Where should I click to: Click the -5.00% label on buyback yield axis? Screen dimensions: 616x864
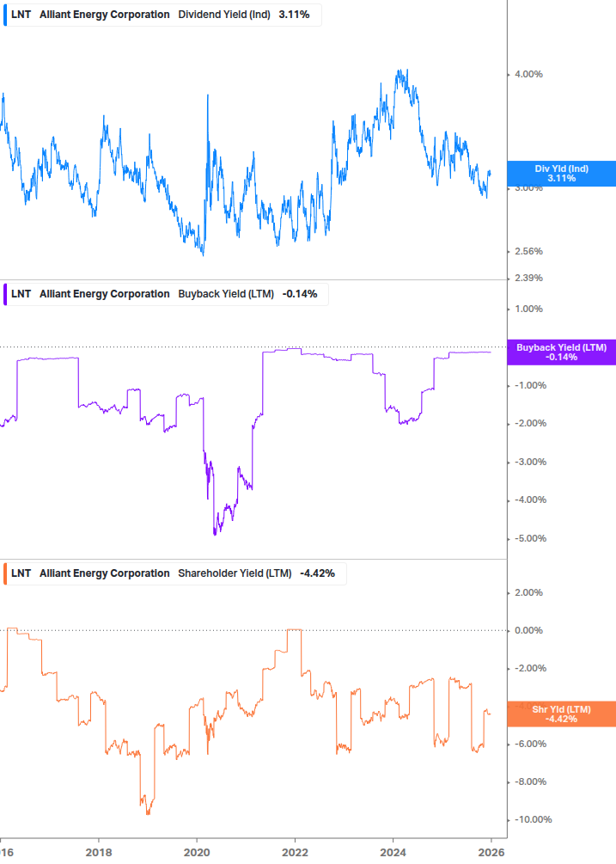530,539
